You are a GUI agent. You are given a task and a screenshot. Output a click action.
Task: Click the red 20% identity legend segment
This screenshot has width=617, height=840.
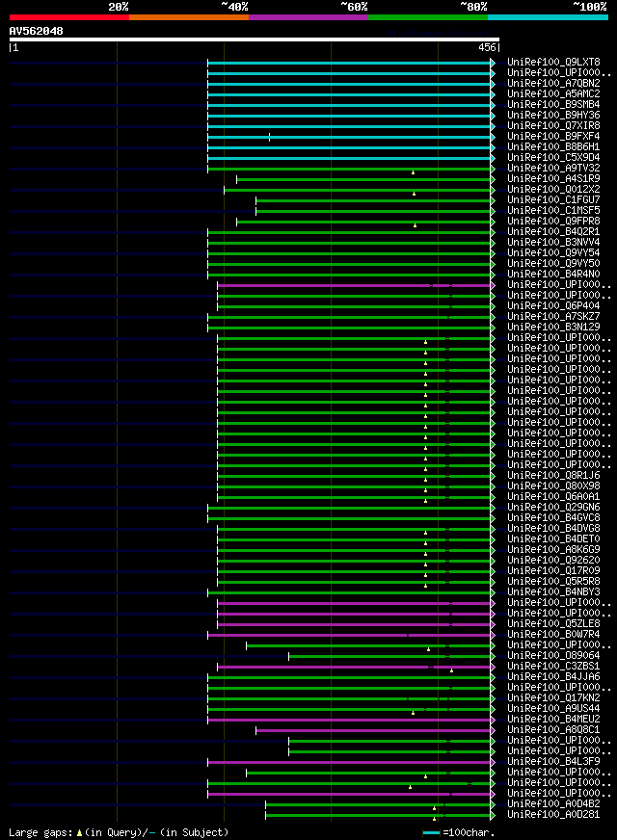coord(69,17)
